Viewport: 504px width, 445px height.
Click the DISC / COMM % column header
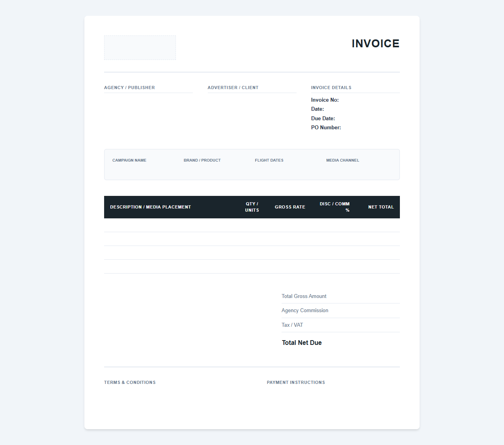point(334,207)
